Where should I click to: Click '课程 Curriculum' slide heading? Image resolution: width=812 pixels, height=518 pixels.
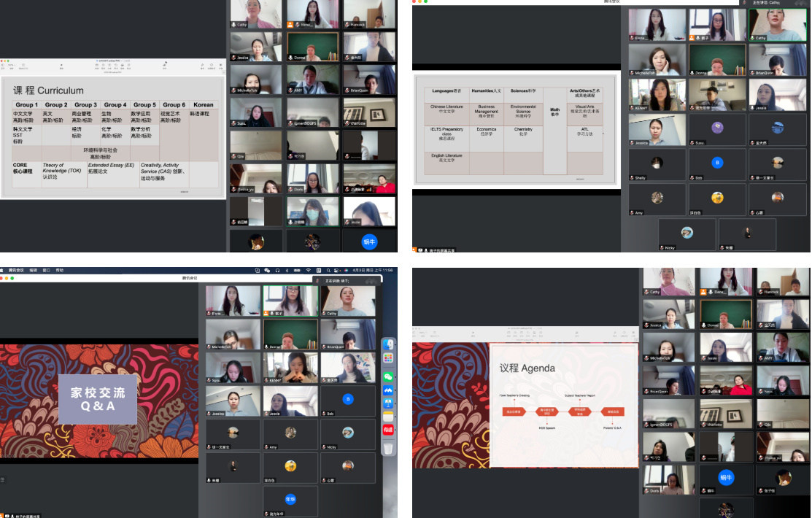click(48, 90)
